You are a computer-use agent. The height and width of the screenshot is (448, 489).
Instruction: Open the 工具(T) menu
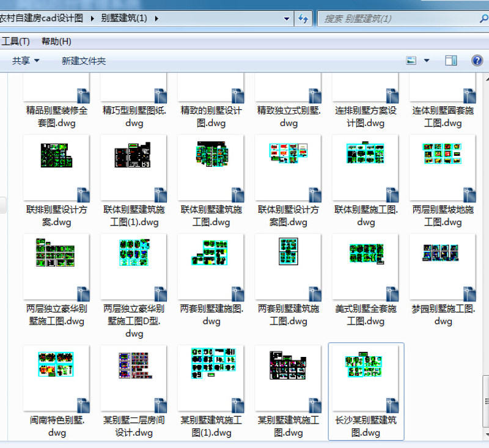click(16, 41)
